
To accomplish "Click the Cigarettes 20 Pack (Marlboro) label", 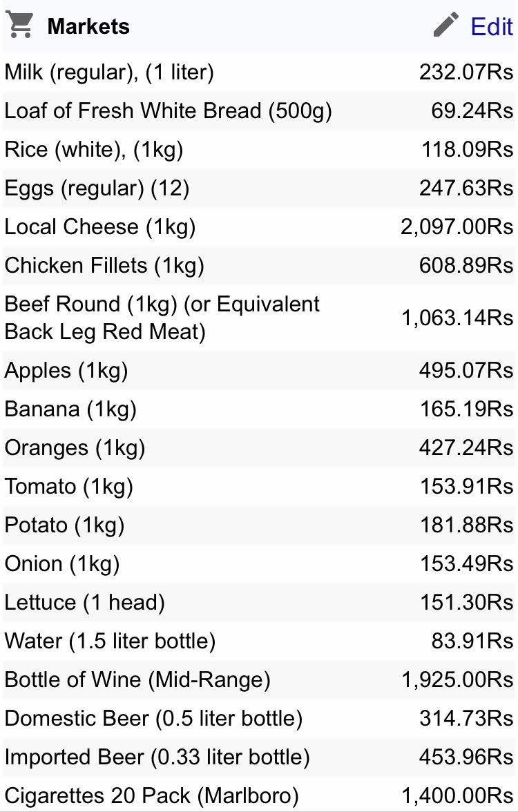I will [152, 796].
